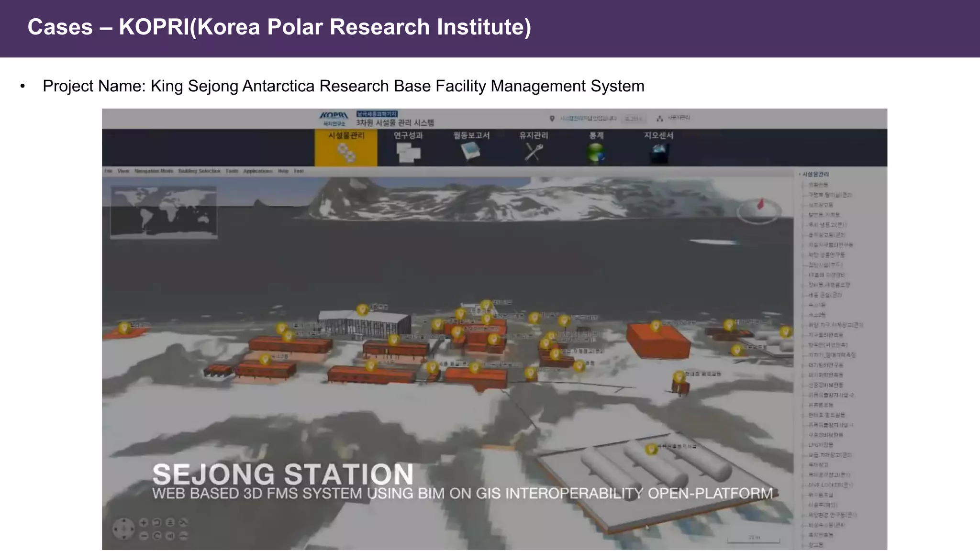Click the book icon under 월동보고서
The image size is (980, 551).
click(470, 152)
